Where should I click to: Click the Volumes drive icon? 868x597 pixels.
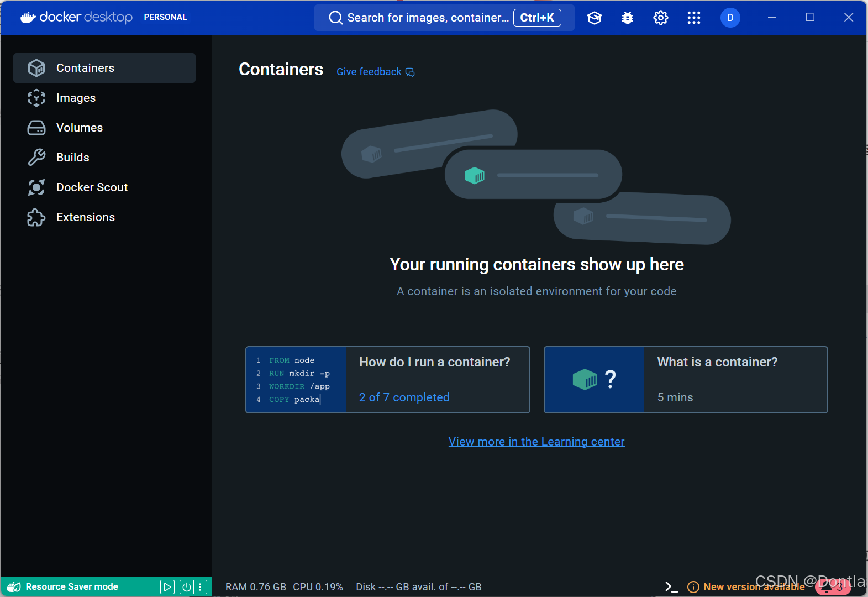pyautogui.click(x=36, y=128)
